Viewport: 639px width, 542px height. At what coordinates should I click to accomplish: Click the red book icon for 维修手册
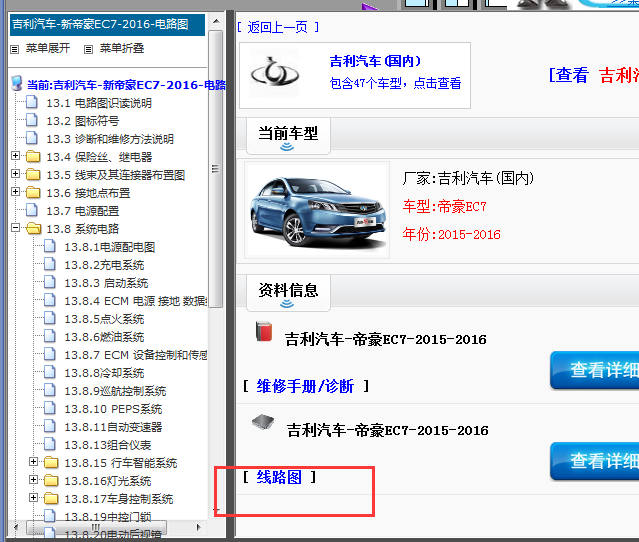coord(264,331)
